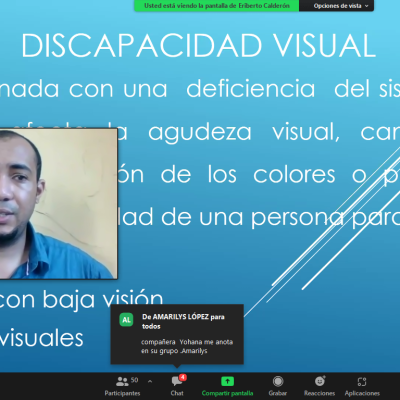400x400 pixels.
Task: Click the 'Compartir pantalla' label
Action: [x=227, y=393]
